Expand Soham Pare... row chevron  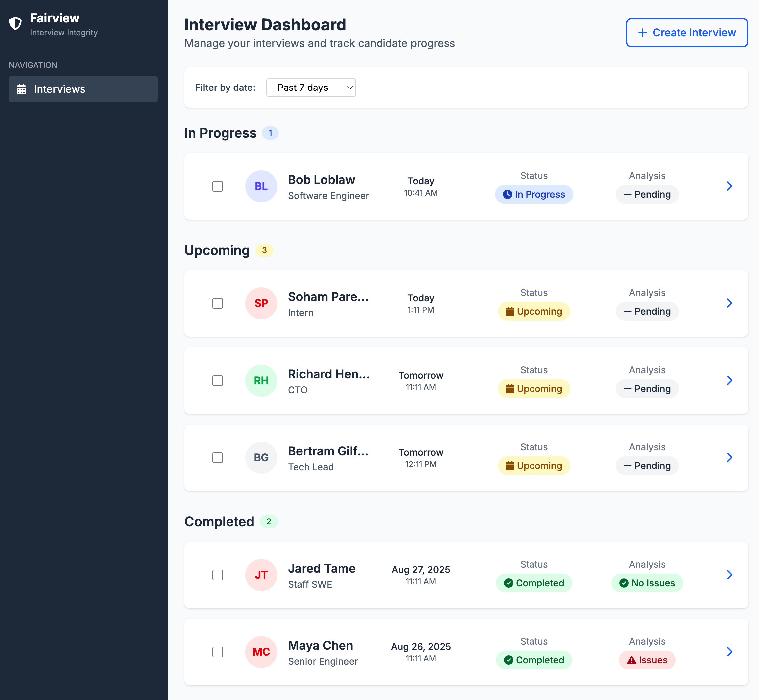coord(729,303)
